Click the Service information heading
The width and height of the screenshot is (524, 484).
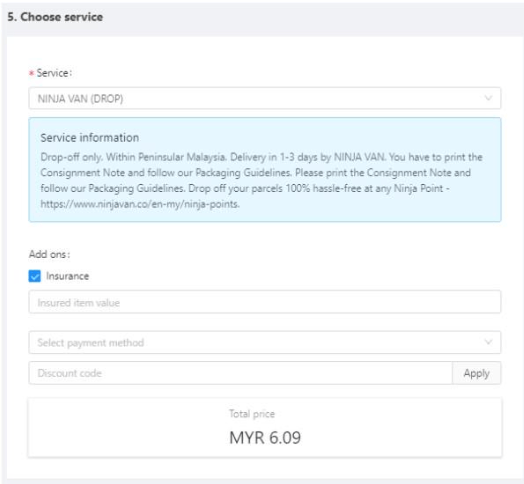(x=90, y=138)
